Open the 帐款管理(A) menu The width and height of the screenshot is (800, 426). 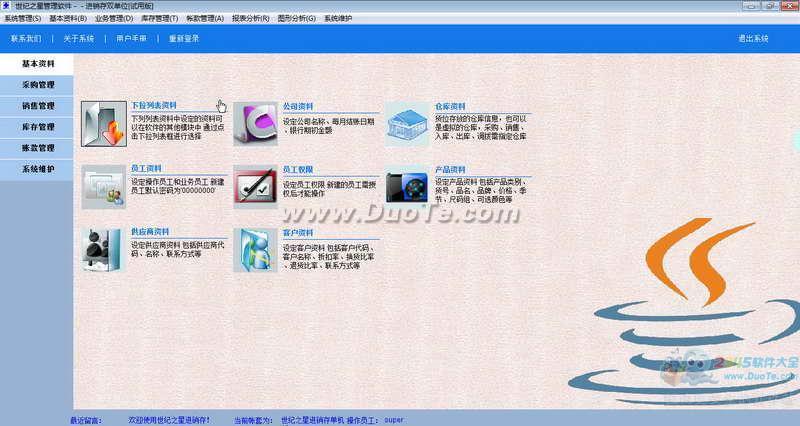click(x=205, y=18)
